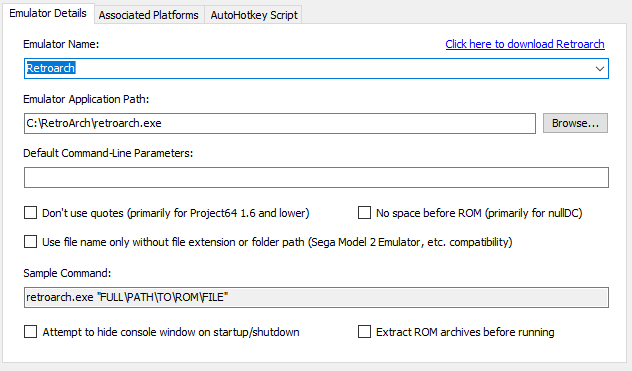
Task: Select the Emulator Details tab
Action: [48, 13]
